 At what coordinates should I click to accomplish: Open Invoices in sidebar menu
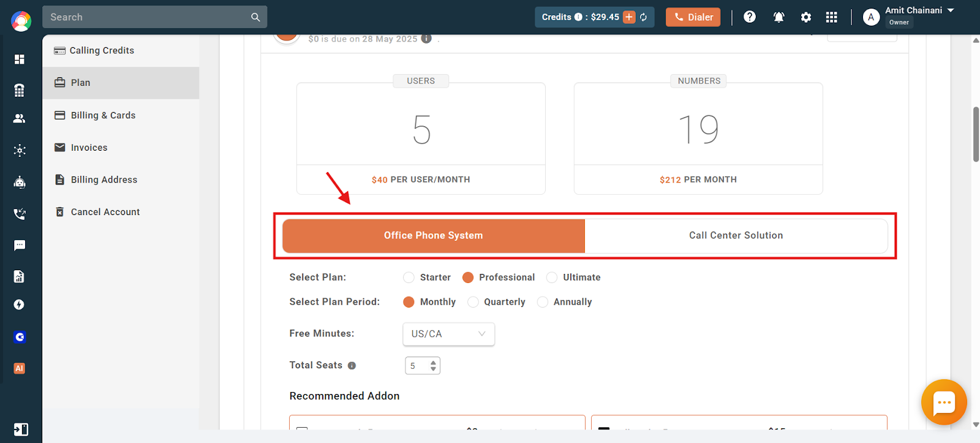click(x=121, y=148)
